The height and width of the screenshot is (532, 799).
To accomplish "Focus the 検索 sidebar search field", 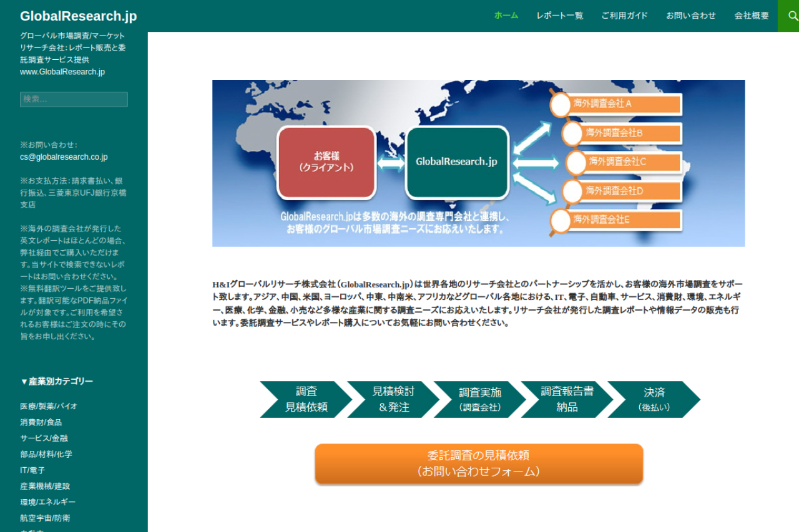I will coord(74,99).
